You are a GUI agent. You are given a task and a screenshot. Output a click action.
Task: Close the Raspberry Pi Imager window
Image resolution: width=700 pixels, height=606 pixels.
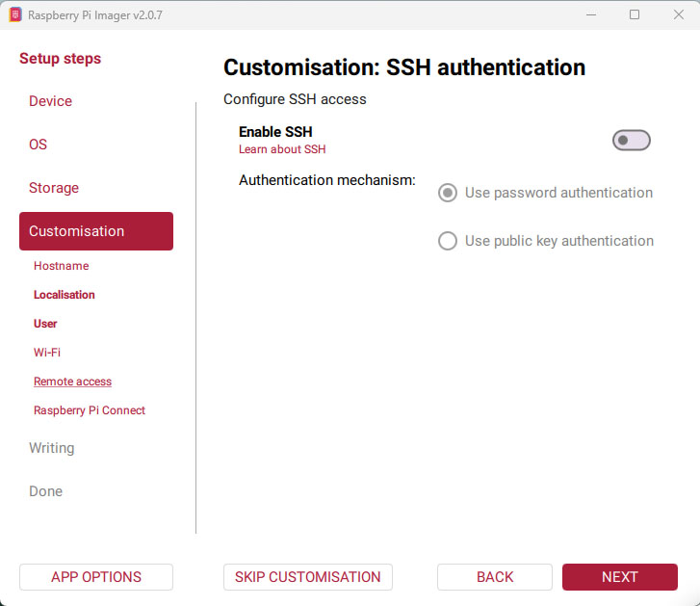[678, 14]
